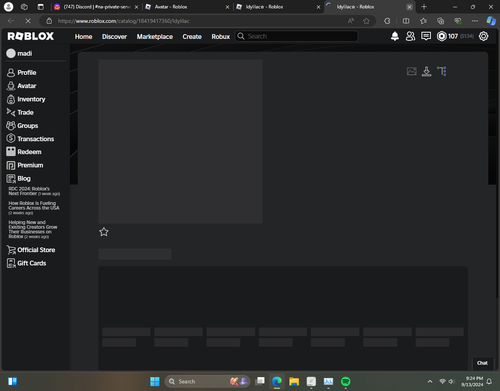Go to Create in top navigation
This screenshot has width=500, height=391.
pos(192,36)
